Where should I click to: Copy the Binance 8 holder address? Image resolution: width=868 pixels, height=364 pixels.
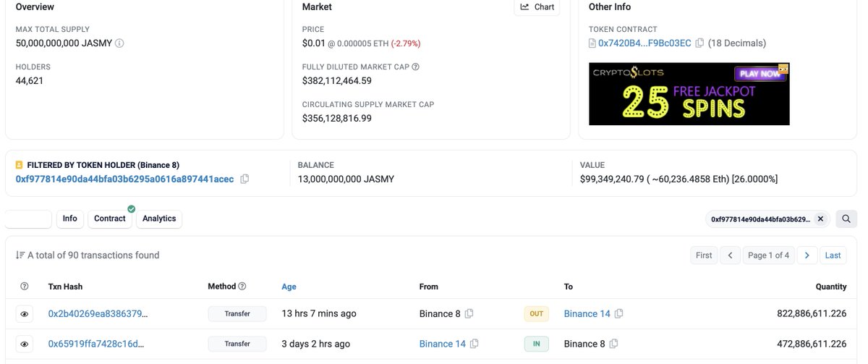click(244, 179)
